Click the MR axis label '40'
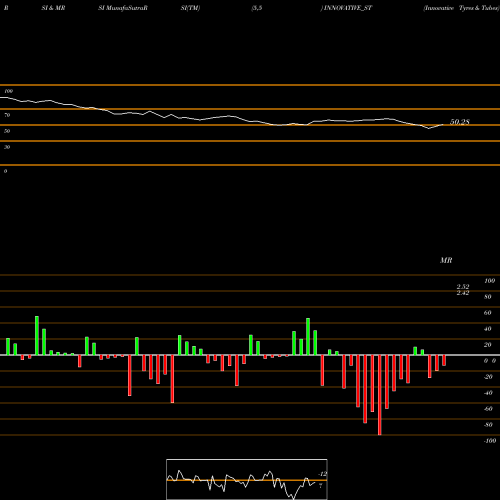The width and height of the screenshot is (500, 500). pyautogui.click(x=488, y=329)
